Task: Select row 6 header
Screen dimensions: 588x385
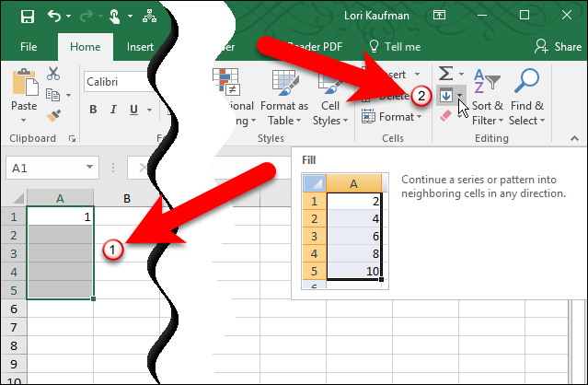Action: (x=14, y=309)
